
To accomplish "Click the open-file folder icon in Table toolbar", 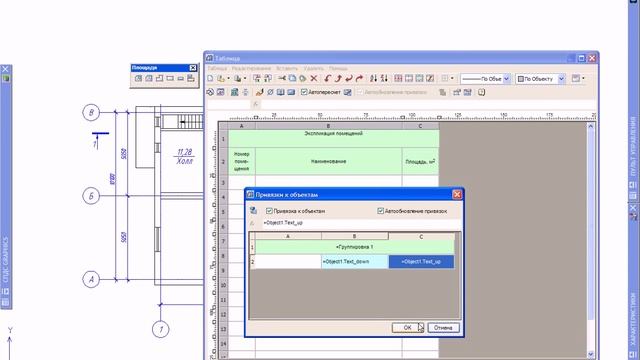I will tap(221, 78).
